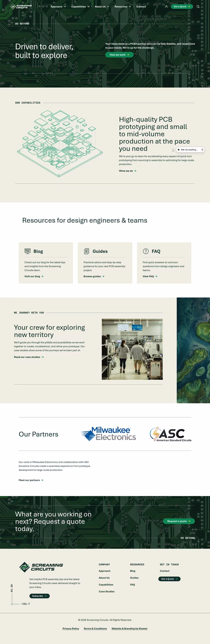
Task: Click the header Get a Quote button
Action: point(182,7)
